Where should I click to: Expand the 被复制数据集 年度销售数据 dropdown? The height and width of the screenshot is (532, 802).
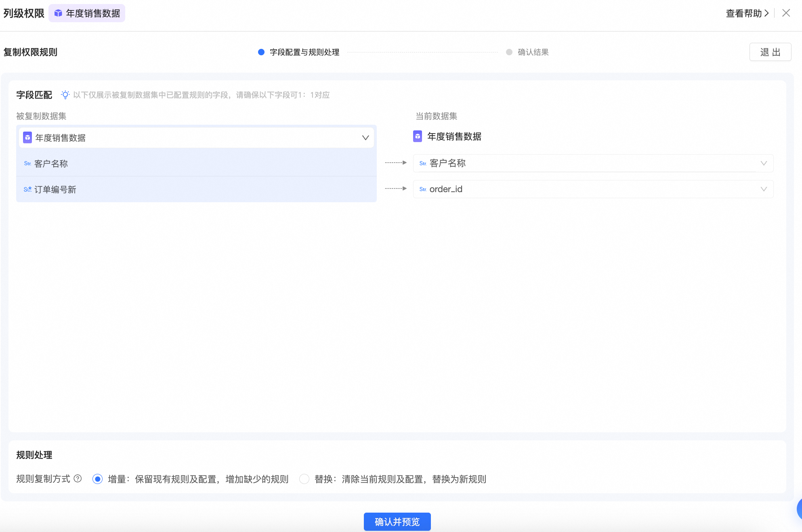point(365,138)
